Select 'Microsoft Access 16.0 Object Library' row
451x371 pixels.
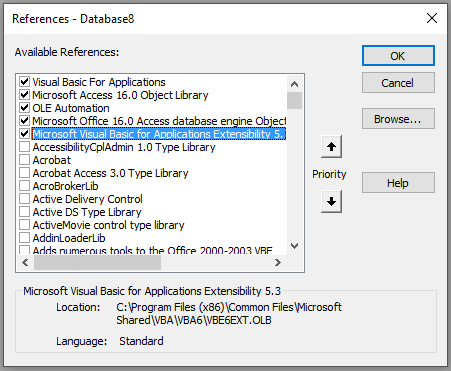tap(120, 95)
